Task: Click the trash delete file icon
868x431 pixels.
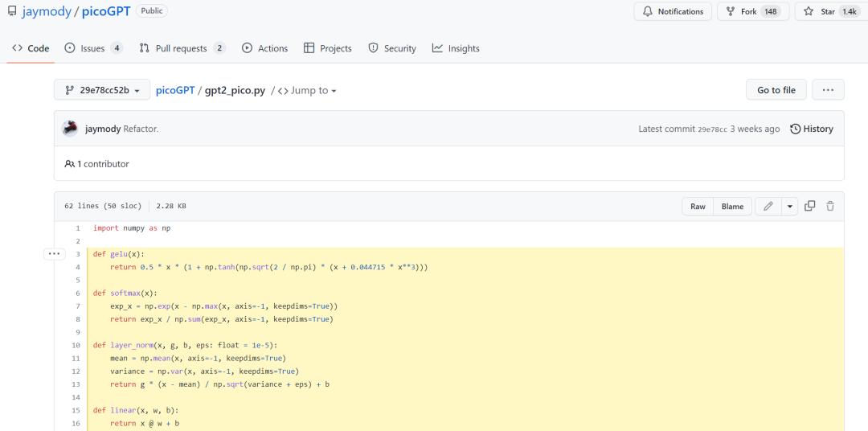Action: [830, 207]
